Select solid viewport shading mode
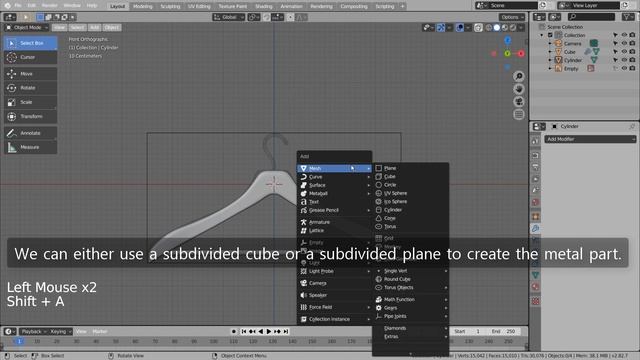The width and height of the screenshot is (640, 360). pyautogui.click(x=496, y=27)
